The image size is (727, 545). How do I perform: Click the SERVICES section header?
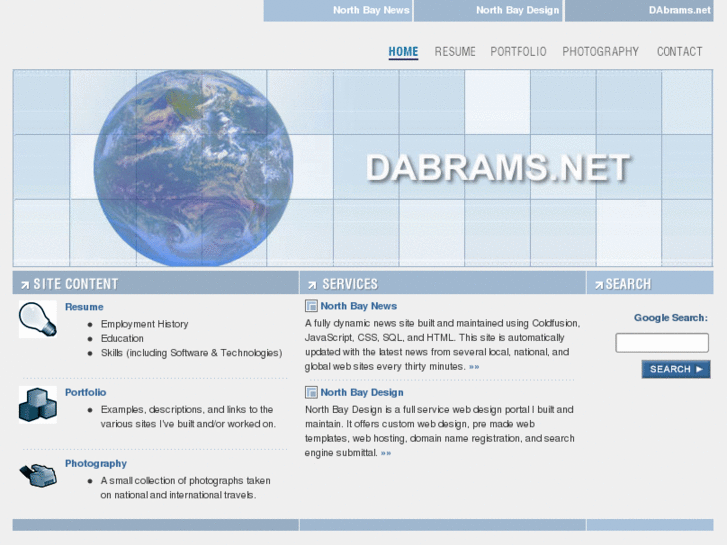[443, 283]
